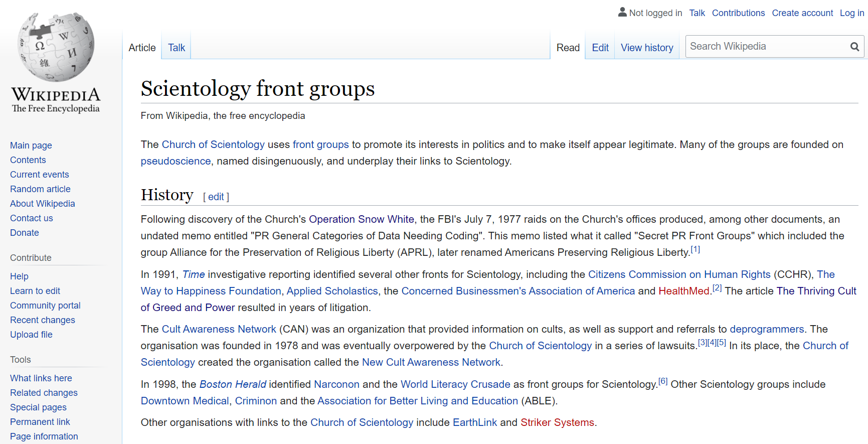Open New Cult Awareness Network link

pos(431,362)
